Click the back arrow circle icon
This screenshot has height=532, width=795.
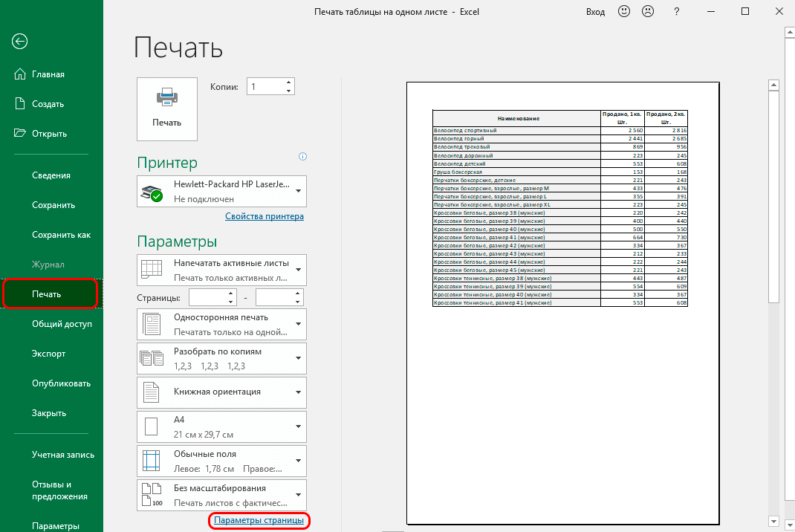[20, 41]
